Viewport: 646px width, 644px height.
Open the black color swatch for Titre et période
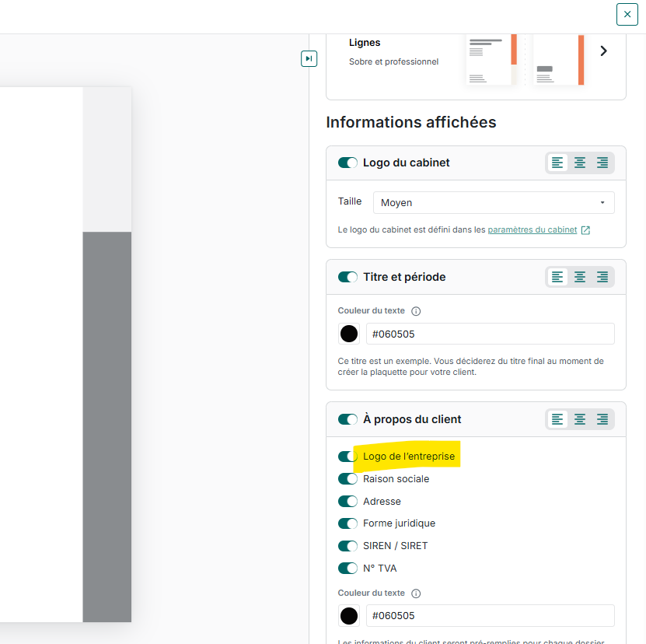coord(349,334)
